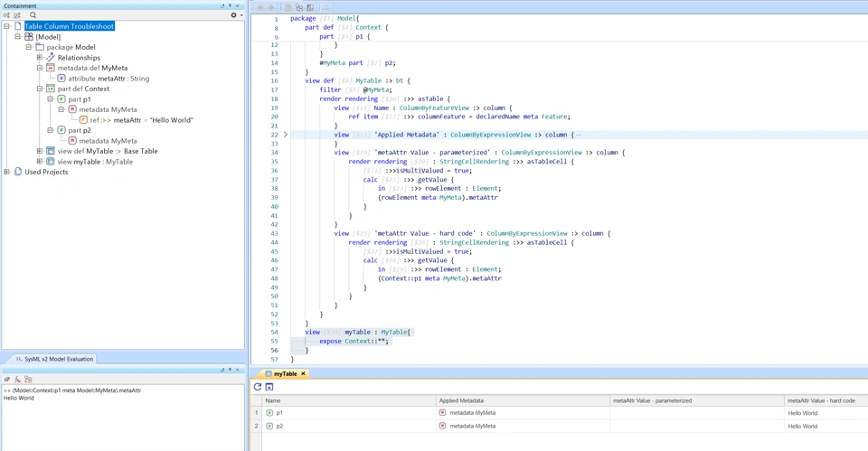The image size is (868, 451).
Task: Expand the Used Projects tree node
Action: pyautogui.click(x=7, y=172)
